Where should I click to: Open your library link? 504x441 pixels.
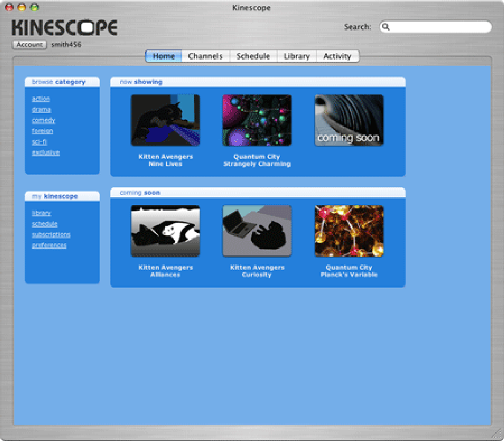pyautogui.click(x=41, y=213)
